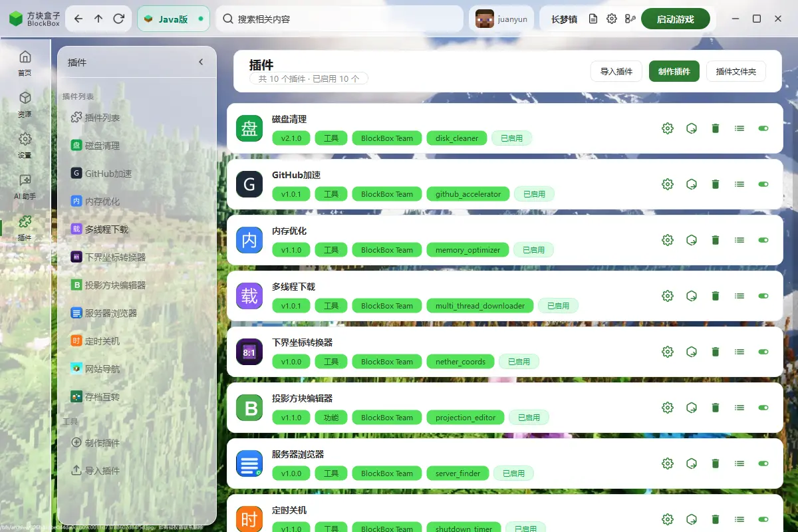Open the 插件文件夹 button

pyautogui.click(x=735, y=71)
